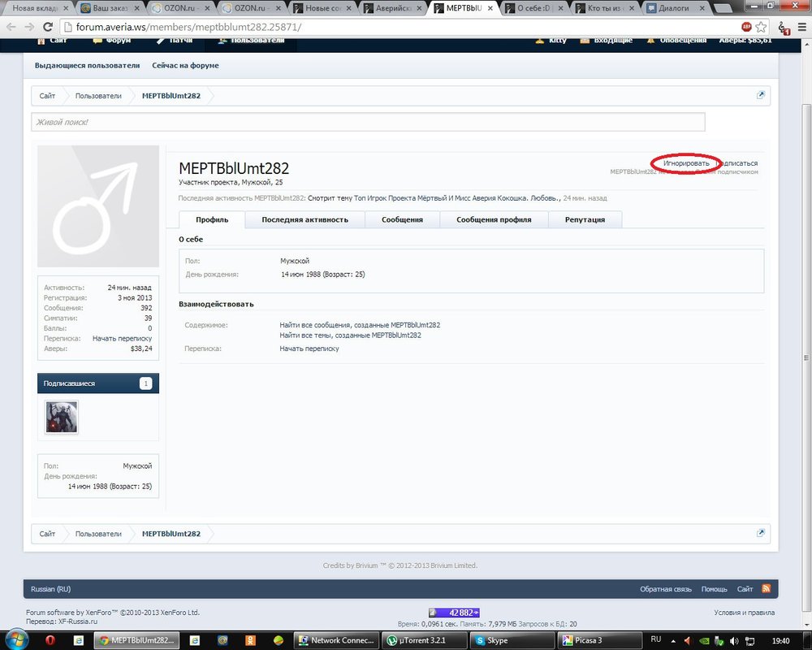Screen dimensions: 812x650
Task: Click the open-in-overlay icon in top breadcrumb
Action: pos(761,95)
